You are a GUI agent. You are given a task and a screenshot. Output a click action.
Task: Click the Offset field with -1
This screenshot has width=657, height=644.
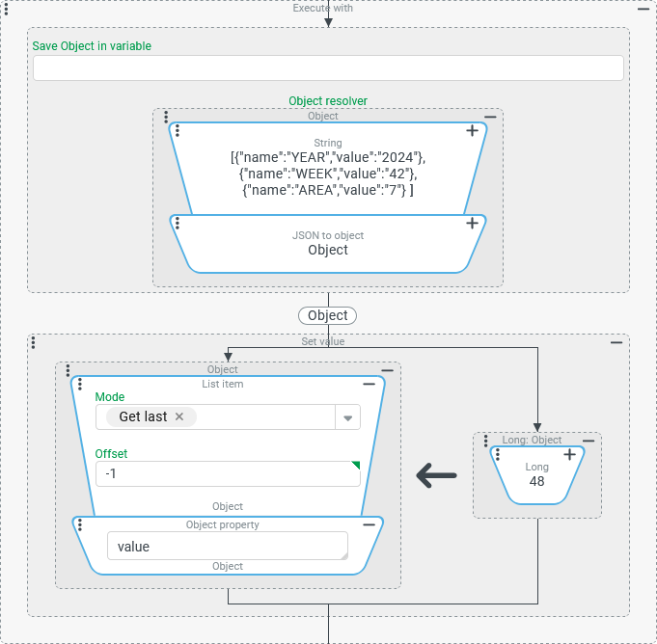[x=228, y=474]
